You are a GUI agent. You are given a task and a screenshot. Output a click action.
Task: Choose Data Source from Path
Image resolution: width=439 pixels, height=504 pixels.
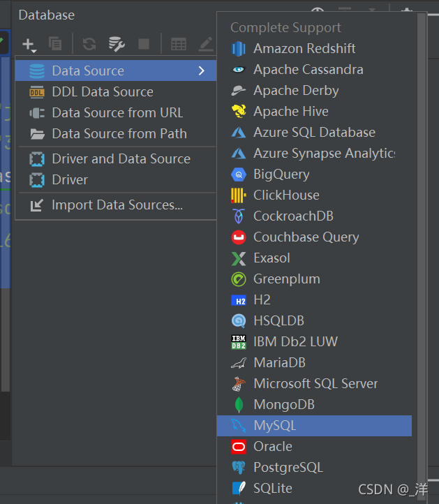point(116,134)
